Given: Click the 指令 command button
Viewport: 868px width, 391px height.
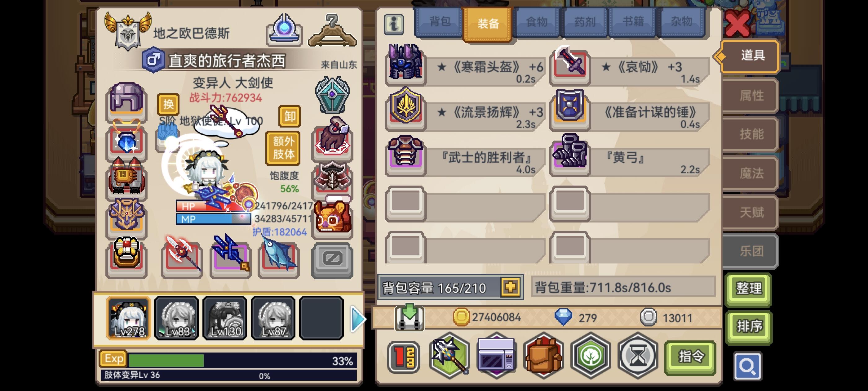Looking at the screenshot, I should [690, 356].
